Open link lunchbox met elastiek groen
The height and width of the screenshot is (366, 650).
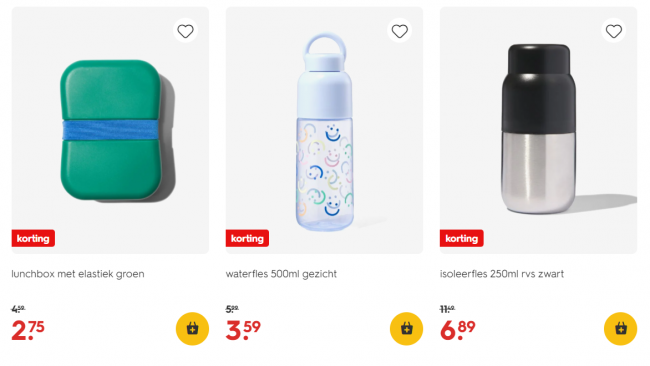point(78,274)
